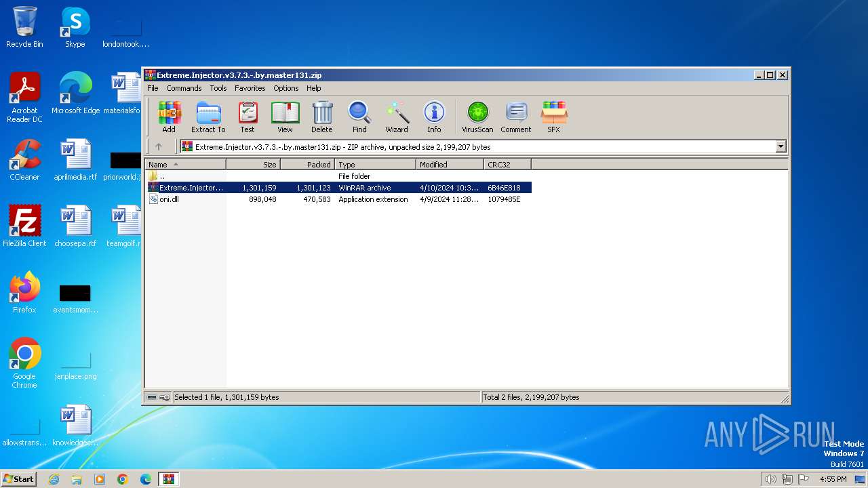Screen dimensions: 868x488
Task: Open aprilmedia.rtf desktop file
Action: (75, 160)
